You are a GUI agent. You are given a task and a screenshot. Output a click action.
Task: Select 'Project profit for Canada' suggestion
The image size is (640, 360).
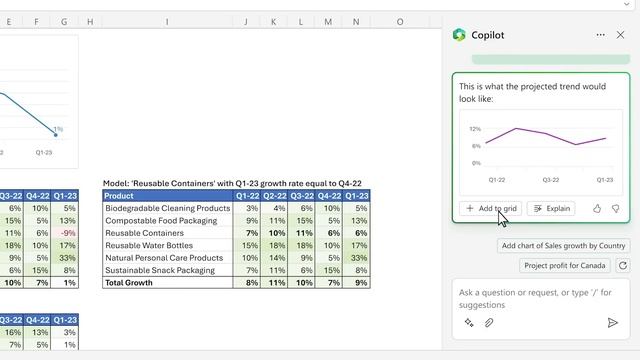[564, 265]
